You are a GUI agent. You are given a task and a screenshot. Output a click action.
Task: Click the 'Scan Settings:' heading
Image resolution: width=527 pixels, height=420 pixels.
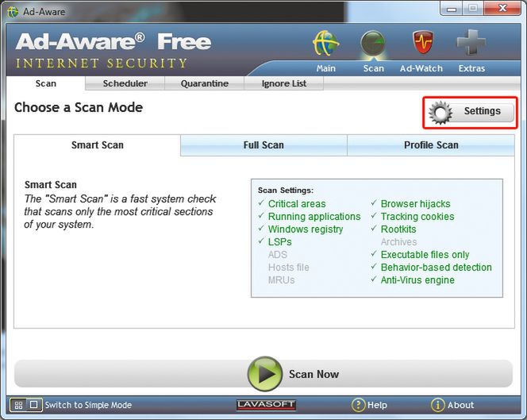286,191
